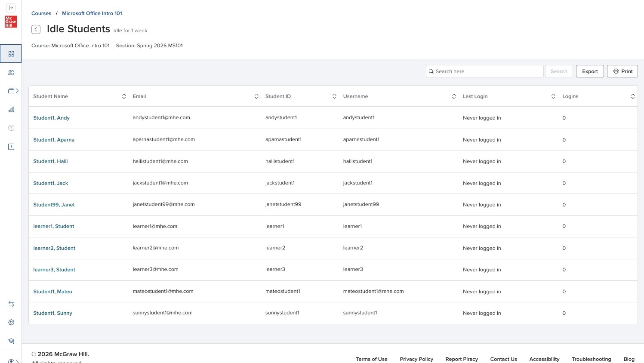644x363 pixels.
Task: Open student Student1, Mateo
Action: tap(52, 292)
